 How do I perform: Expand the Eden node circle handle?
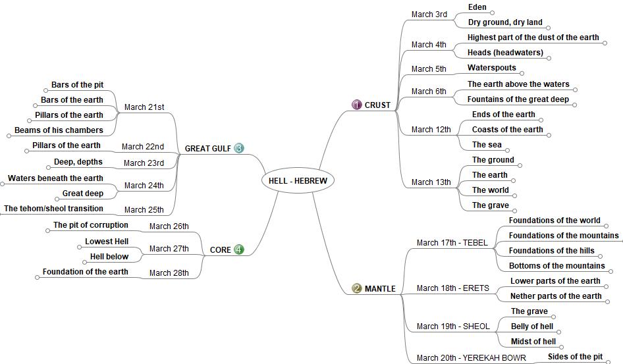492,13
